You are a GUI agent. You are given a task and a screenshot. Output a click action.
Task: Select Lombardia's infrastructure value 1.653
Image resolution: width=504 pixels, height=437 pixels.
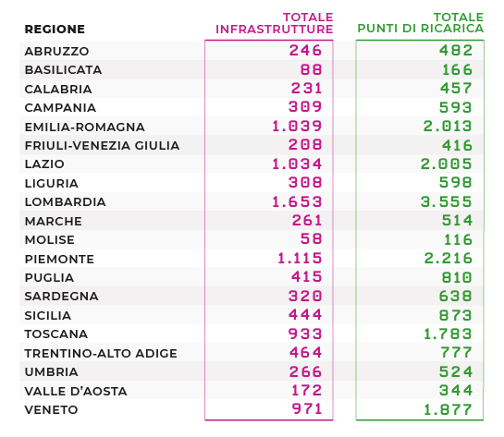(296, 201)
